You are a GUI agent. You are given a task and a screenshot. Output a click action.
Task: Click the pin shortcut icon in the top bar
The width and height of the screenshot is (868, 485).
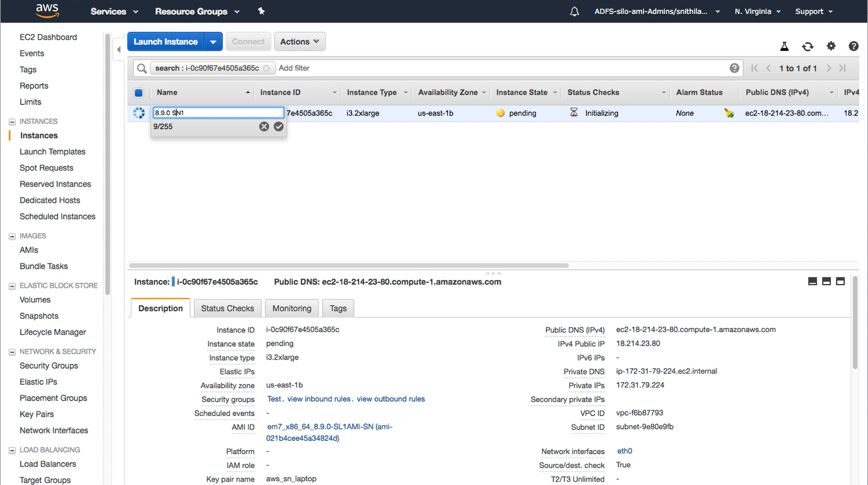pos(261,11)
